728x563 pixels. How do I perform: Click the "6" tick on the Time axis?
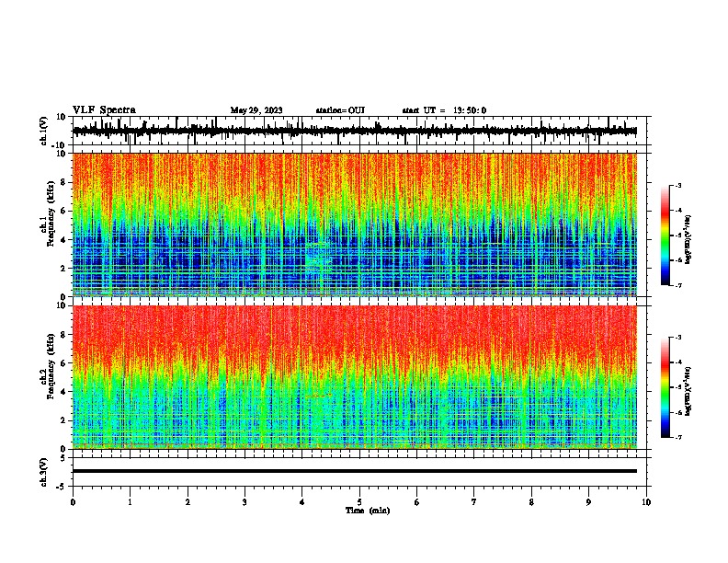417,502
